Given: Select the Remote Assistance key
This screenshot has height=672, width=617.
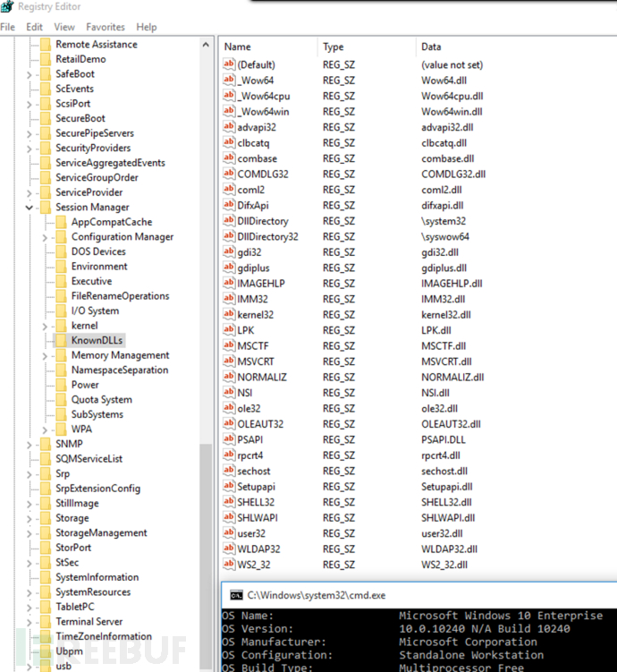Looking at the screenshot, I should [97, 45].
